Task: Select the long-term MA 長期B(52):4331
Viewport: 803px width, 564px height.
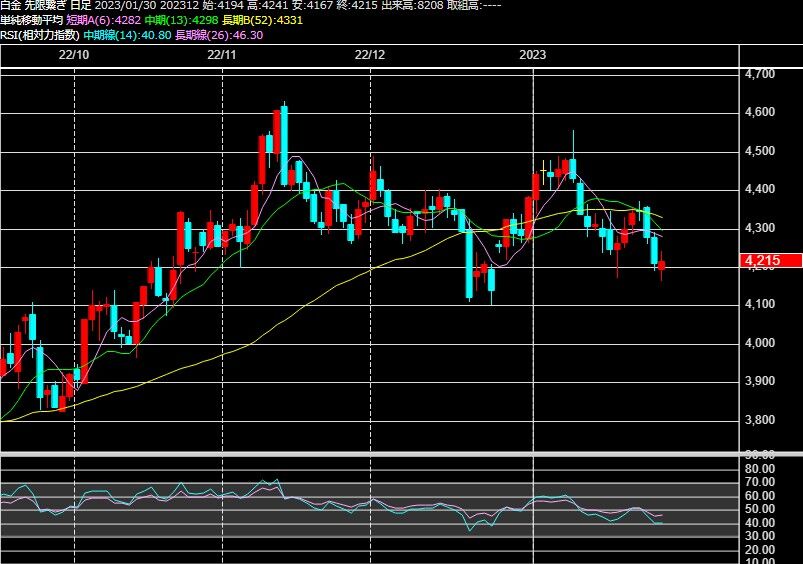Action: point(263,20)
